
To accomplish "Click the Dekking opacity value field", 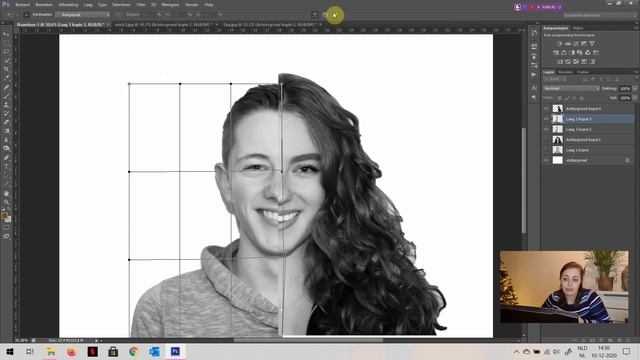I will (625, 89).
